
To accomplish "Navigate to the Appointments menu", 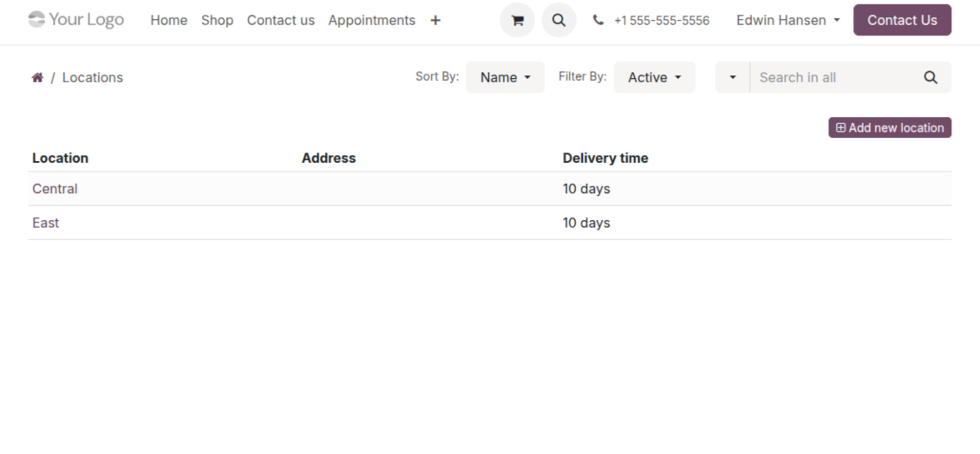I will [x=371, y=20].
